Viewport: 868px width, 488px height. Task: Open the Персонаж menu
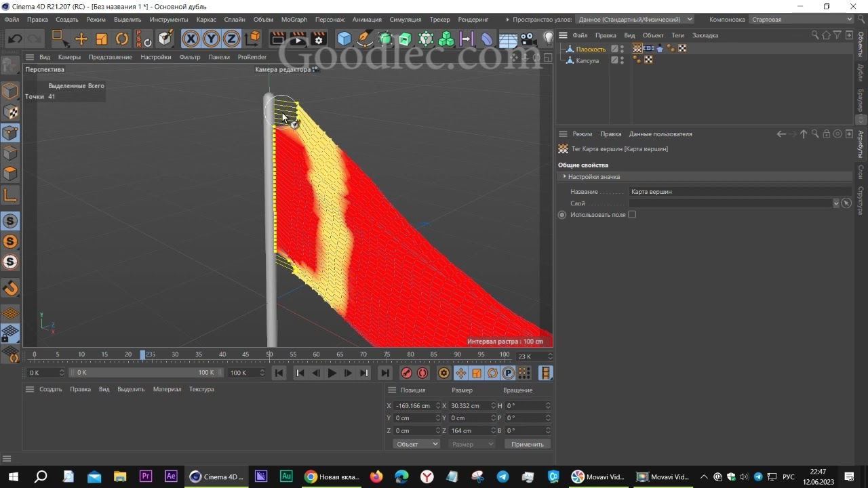coord(330,20)
